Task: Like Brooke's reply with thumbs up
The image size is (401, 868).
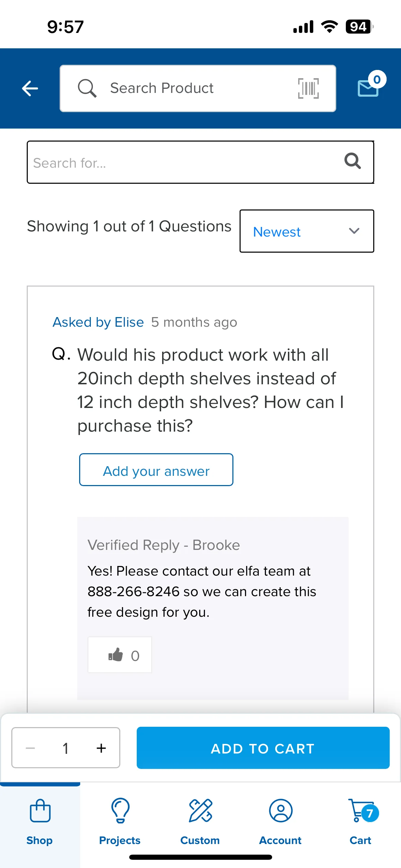Action: point(120,655)
